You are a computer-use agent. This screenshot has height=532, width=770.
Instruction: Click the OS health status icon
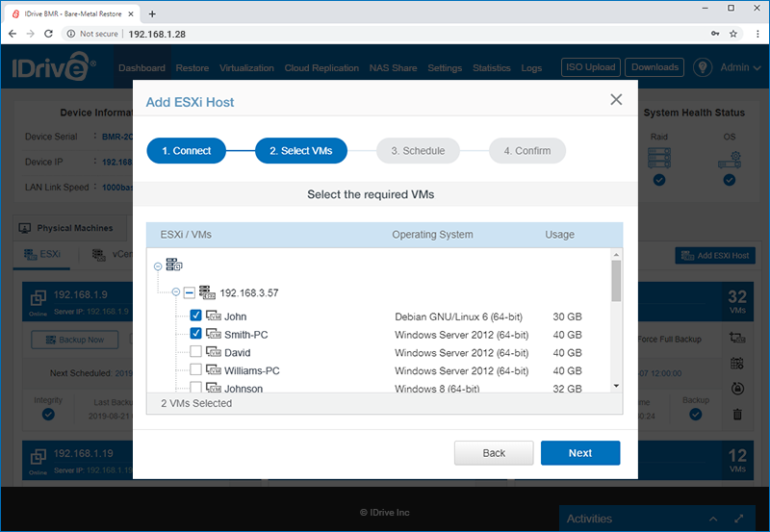pyautogui.click(x=730, y=160)
